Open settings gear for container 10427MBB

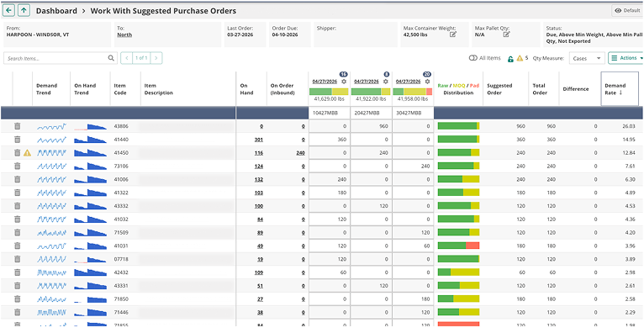coord(344,82)
